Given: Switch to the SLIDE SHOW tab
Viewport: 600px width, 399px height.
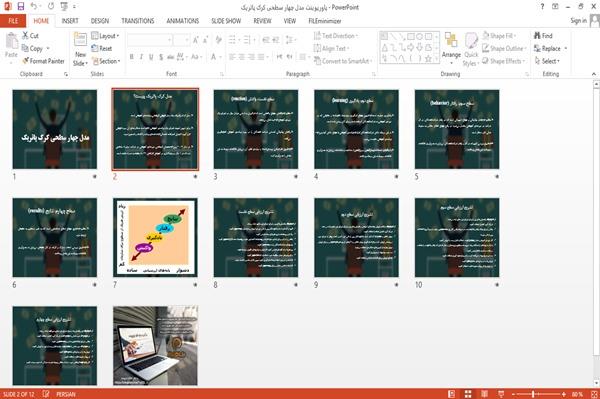Looking at the screenshot, I should pyautogui.click(x=226, y=21).
